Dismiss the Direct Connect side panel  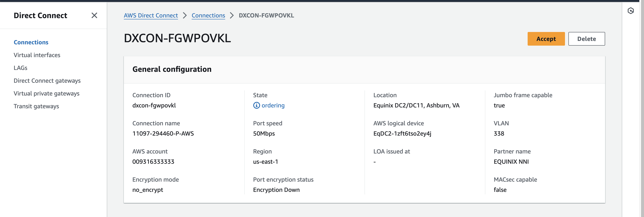[x=94, y=16]
